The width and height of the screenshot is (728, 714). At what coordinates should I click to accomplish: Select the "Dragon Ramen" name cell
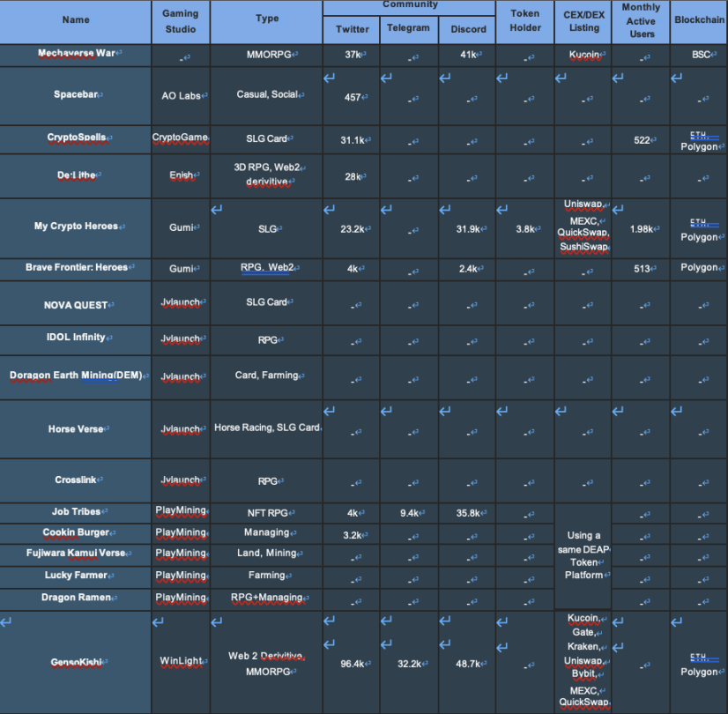pos(76,598)
